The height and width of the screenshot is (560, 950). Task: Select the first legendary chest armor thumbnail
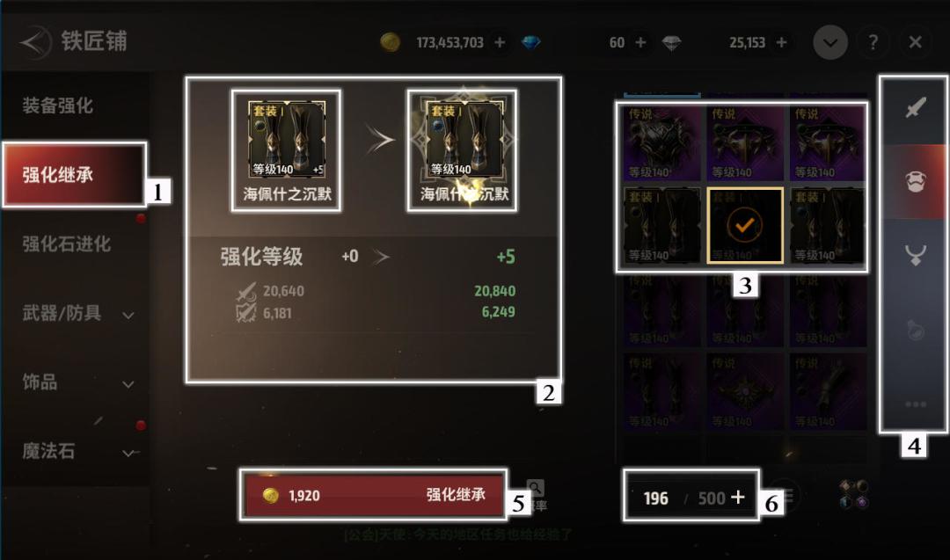tap(661, 143)
